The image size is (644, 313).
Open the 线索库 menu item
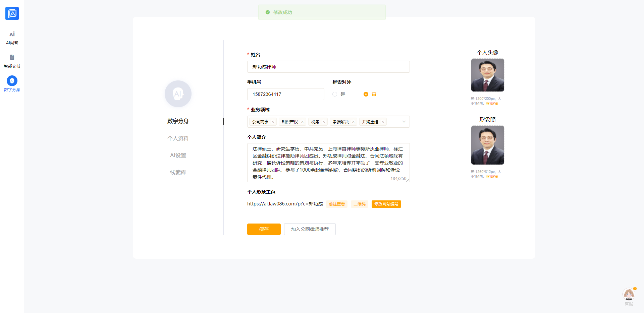click(178, 173)
